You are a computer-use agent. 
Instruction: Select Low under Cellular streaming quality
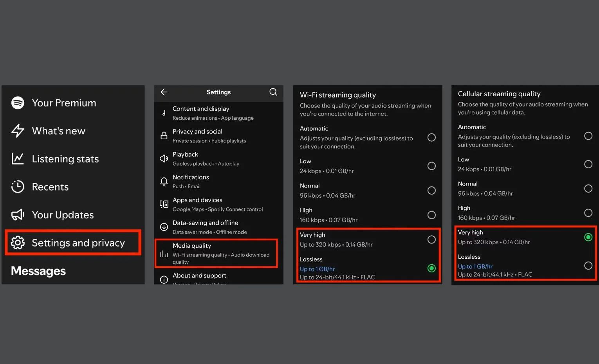[588, 164]
